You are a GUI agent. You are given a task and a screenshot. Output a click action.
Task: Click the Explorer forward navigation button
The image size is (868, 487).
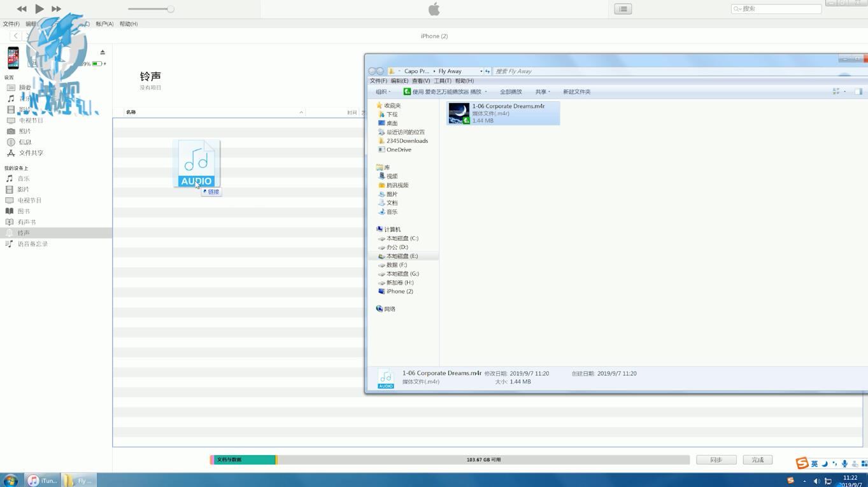point(380,71)
